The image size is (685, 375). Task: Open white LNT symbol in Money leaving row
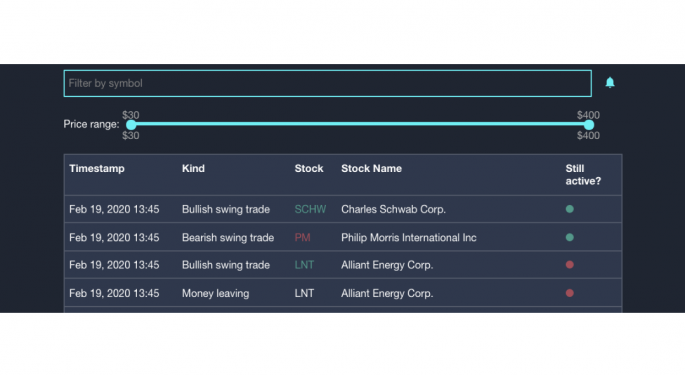coord(304,293)
